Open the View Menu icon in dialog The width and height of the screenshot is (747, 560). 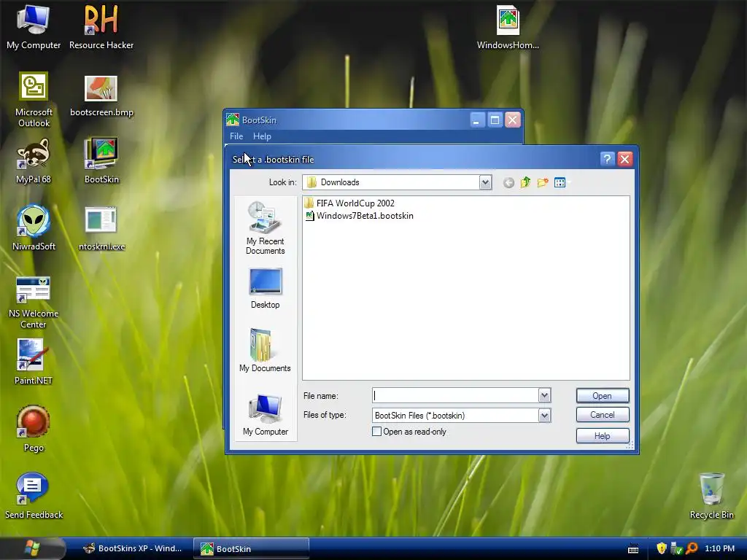pyautogui.click(x=561, y=182)
